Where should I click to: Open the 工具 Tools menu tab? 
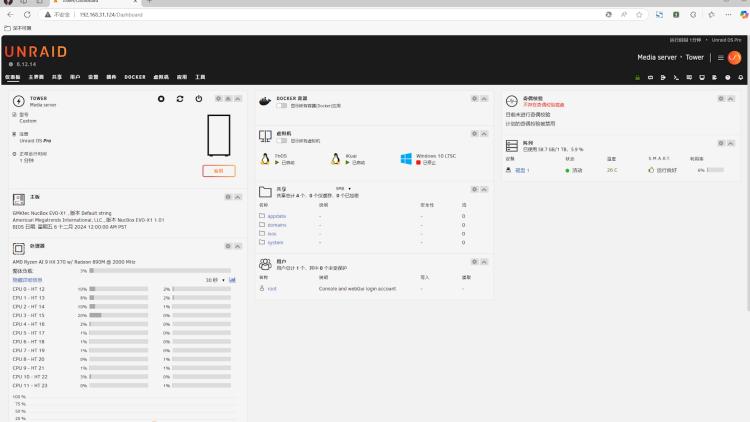[x=200, y=77]
